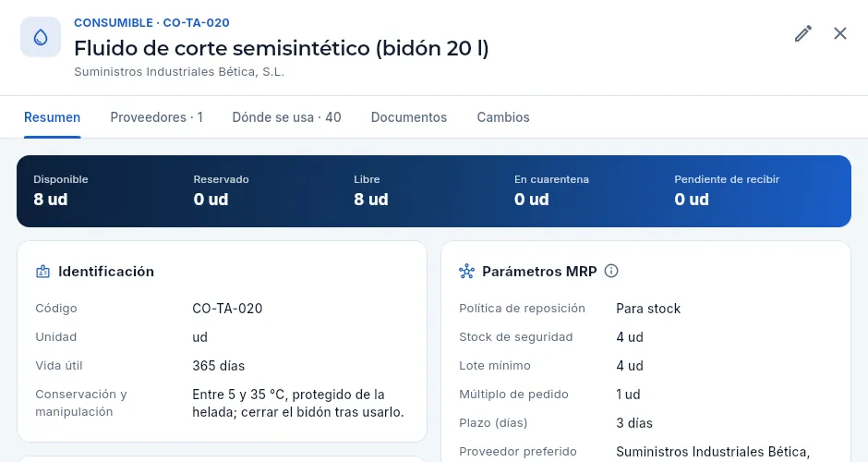The height and width of the screenshot is (462, 868).
Task: Click the water drop consumable icon
Action: (x=41, y=37)
